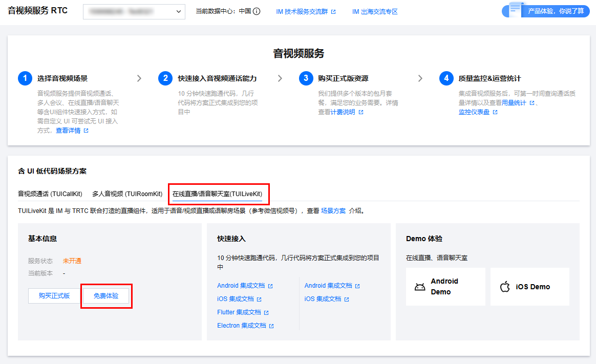The height and width of the screenshot is (364, 596).
Task: Click external icon beside second-column Android 集成文档
Action: [357, 286]
